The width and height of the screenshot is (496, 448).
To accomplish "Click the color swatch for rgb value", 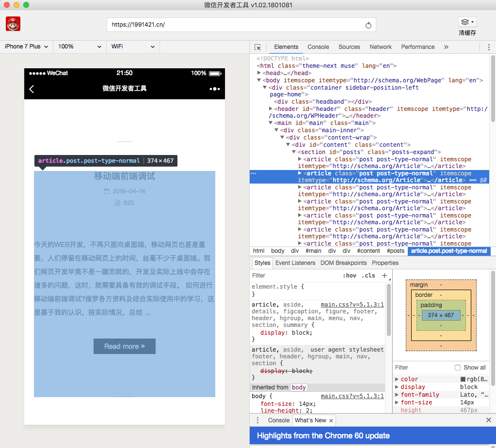I will (463, 379).
